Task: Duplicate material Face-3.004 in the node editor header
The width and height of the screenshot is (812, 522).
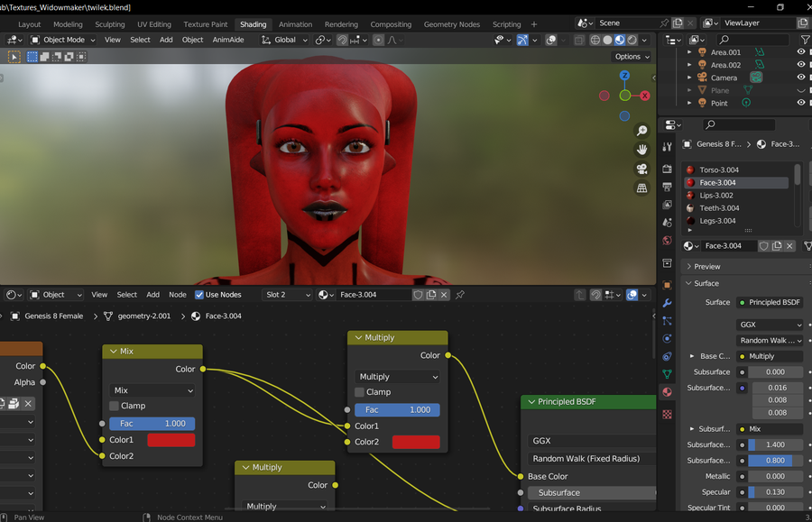Action: coord(431,295)
